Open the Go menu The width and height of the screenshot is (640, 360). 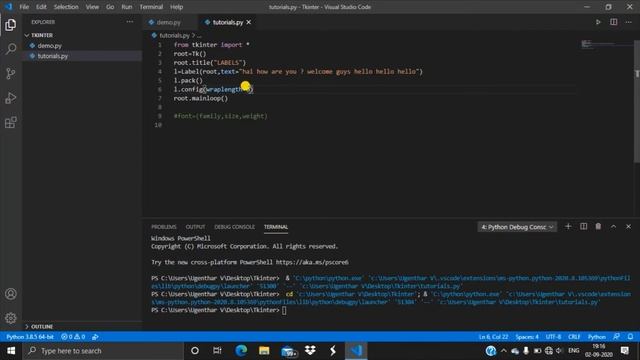pos(110,7)
